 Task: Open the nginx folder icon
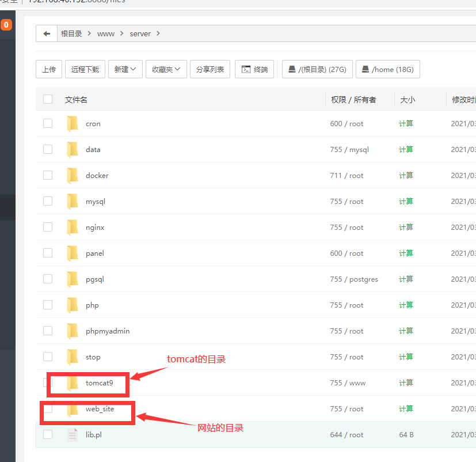(71, 226)
